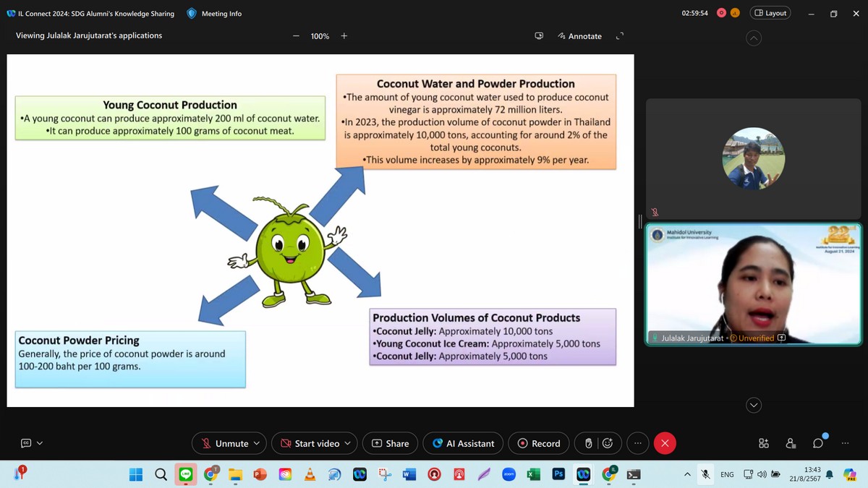Open the Layout menu
The height and width of the screenshot is (488, 868).
[770, 13]
